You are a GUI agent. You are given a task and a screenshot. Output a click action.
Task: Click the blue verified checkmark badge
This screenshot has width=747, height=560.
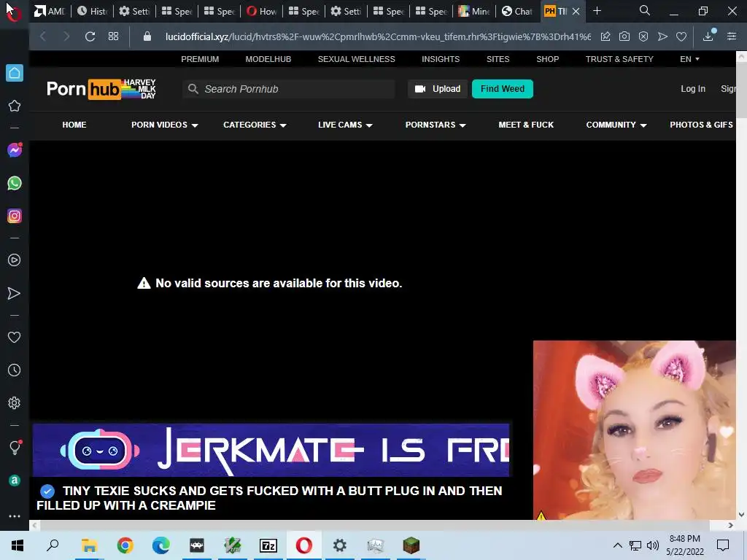pos(47,491)
